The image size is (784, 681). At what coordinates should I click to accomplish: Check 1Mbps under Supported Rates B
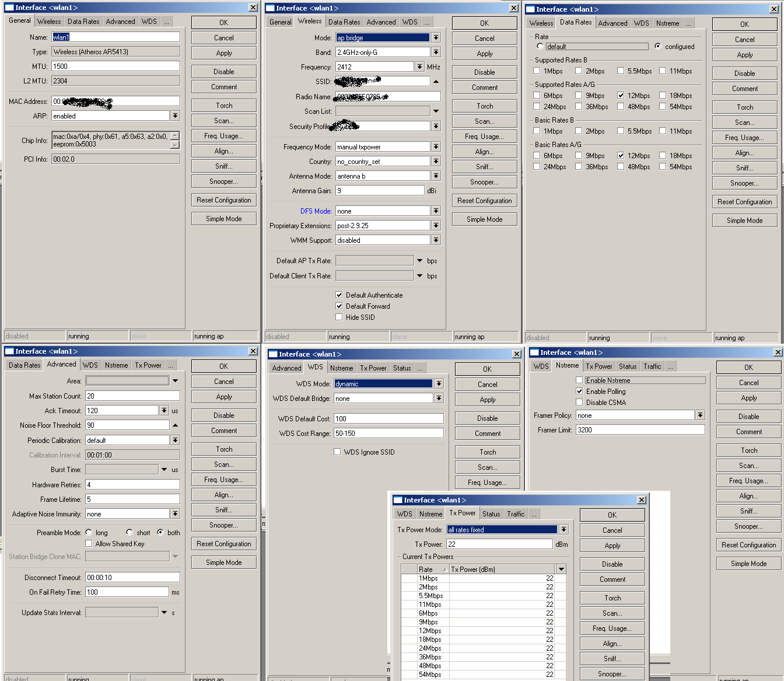pyautogui.click(x=537, y=71)
